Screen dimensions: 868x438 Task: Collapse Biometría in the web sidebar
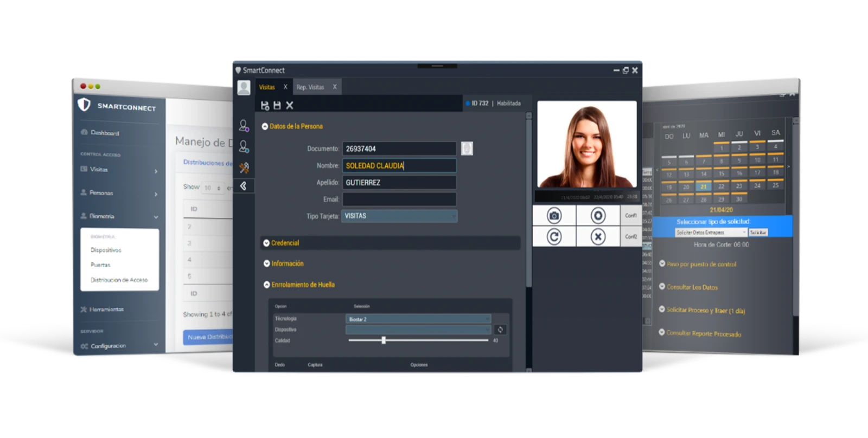[x=119, y=216]
